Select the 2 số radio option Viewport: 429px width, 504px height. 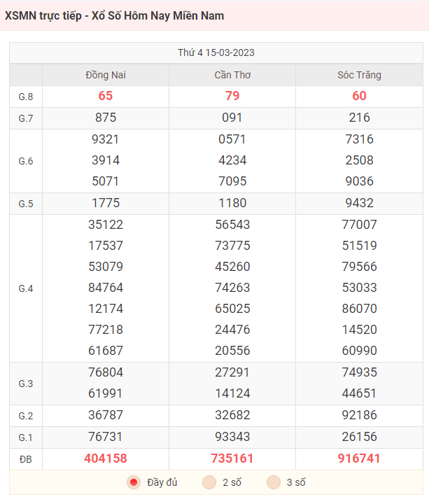point(209,482)
